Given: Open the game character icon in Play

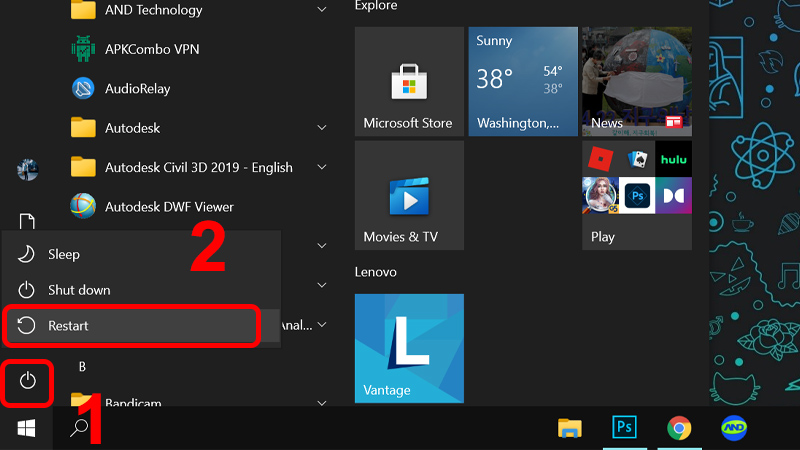Looking at the screenshot, I should tap(601, 195).
